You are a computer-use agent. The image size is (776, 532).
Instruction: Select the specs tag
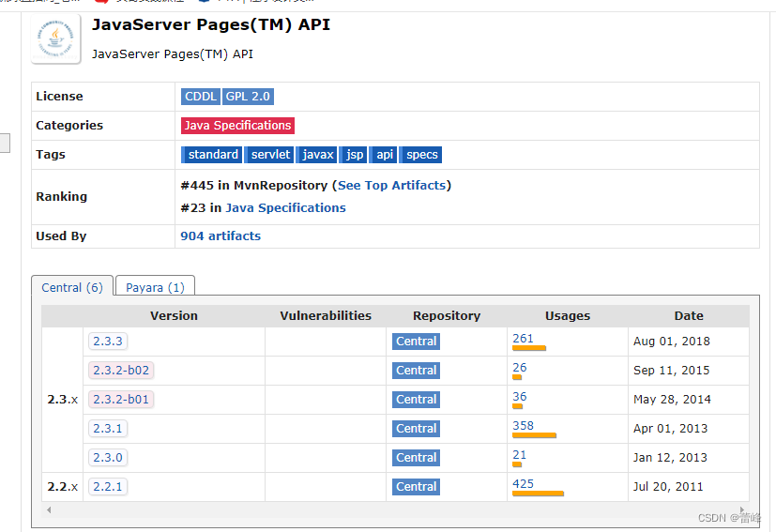(x=420, y=155)
